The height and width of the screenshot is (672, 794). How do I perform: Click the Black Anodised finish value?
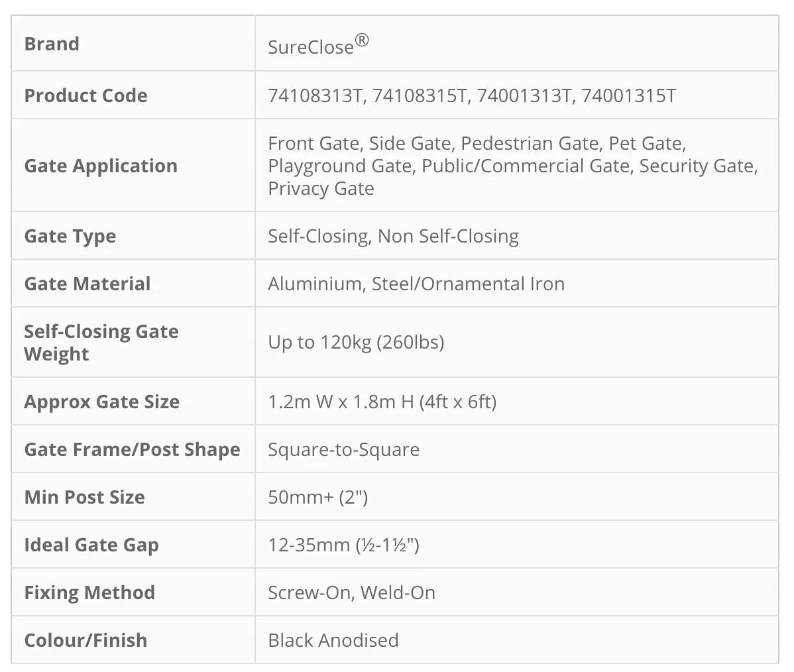[333, 640]
